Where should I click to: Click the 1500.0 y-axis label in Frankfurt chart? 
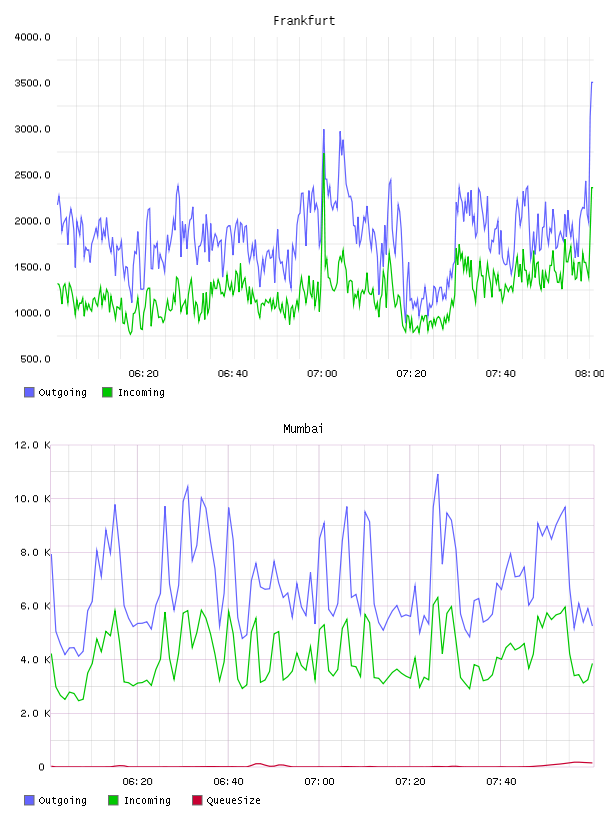click(32, 267)
